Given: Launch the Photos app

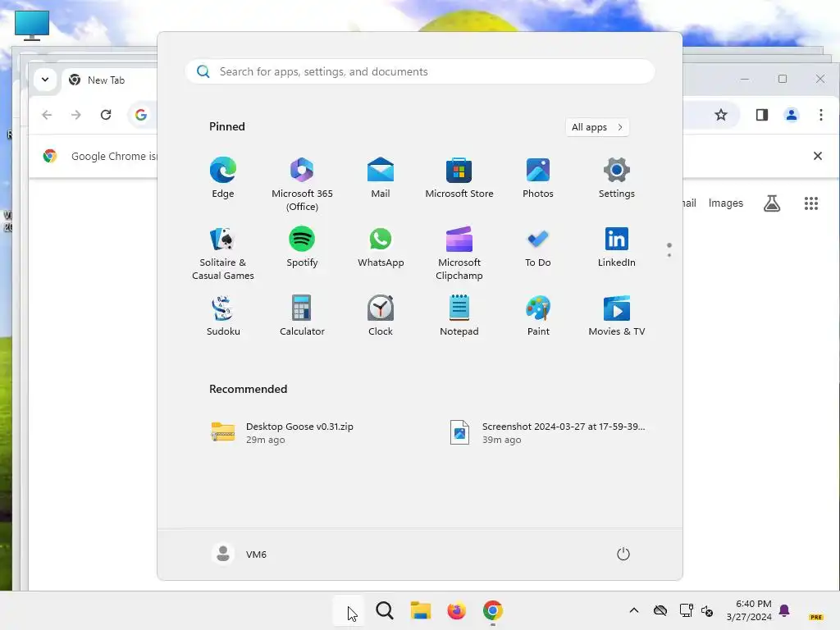Looking at the screenshot, I should coord(538,178).
